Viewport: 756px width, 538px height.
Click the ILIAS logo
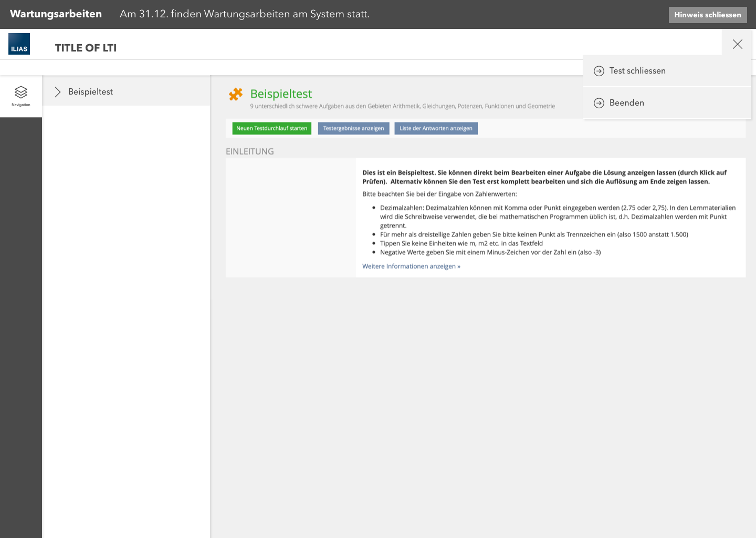point(19,44)
